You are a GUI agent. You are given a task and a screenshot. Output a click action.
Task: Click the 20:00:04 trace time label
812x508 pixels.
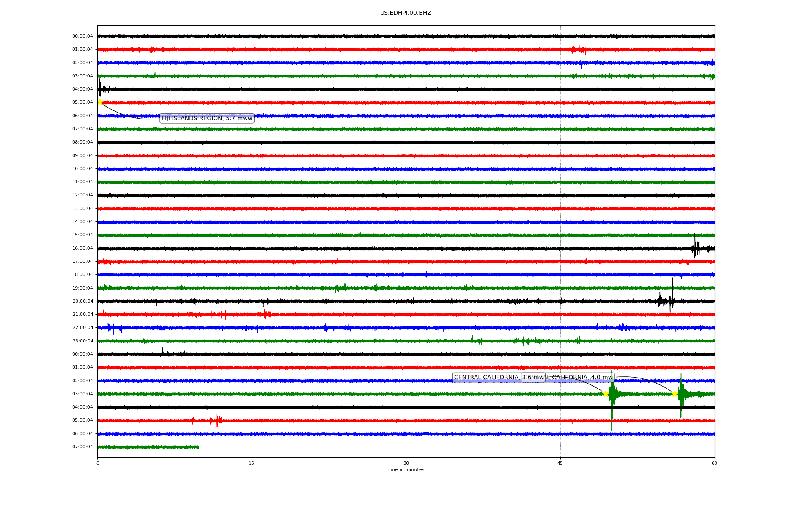(82, 301)
